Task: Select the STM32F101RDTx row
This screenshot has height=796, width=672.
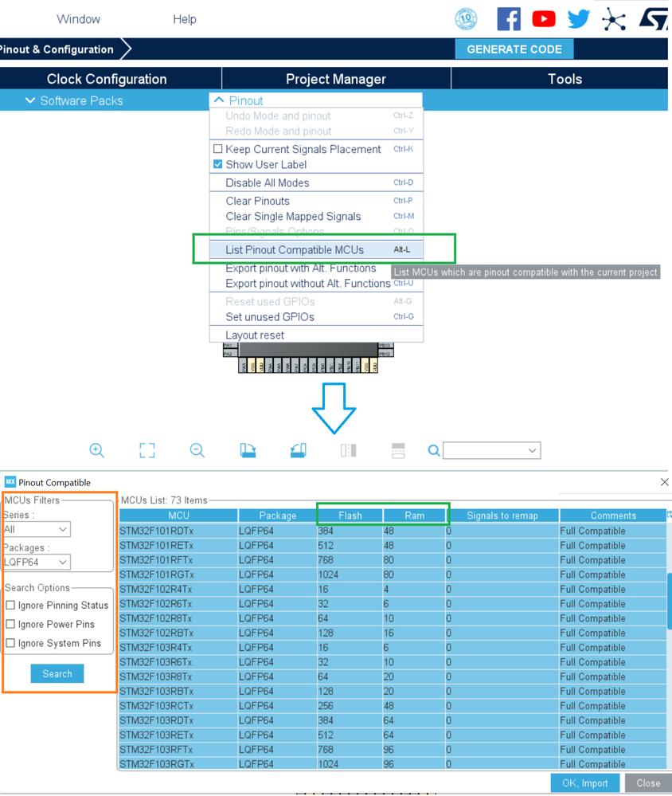Action: pyautogui.click(x=393, y=531)
